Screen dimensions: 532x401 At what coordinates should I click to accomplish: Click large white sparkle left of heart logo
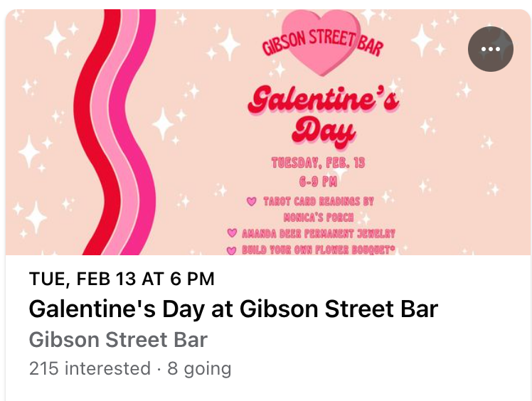230,45
